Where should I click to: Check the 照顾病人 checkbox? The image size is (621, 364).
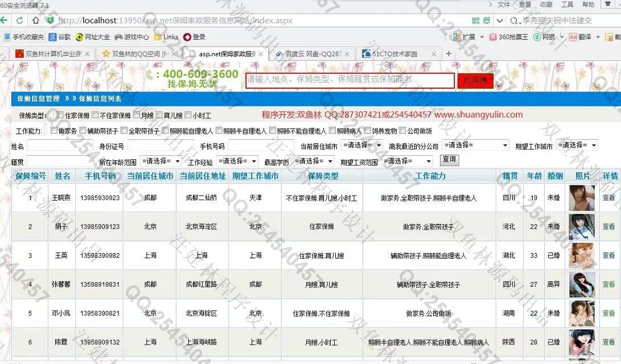[332, 130]
